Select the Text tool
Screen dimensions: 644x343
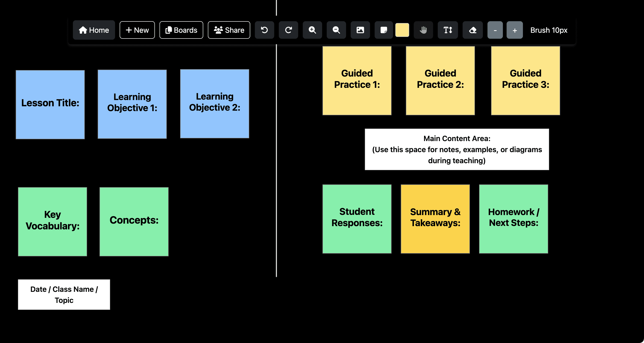pos(448,30)
